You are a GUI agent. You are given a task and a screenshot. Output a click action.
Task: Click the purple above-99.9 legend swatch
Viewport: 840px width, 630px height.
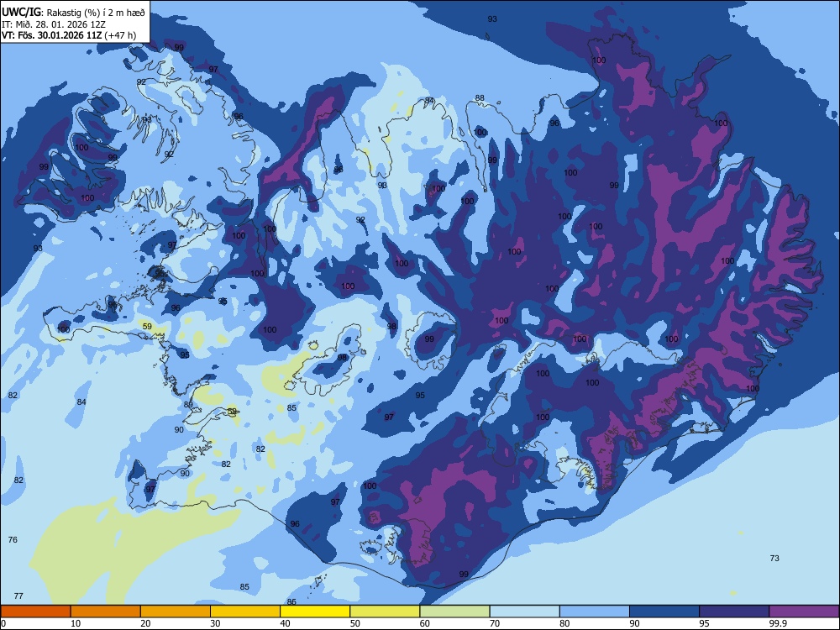[804, 612]
